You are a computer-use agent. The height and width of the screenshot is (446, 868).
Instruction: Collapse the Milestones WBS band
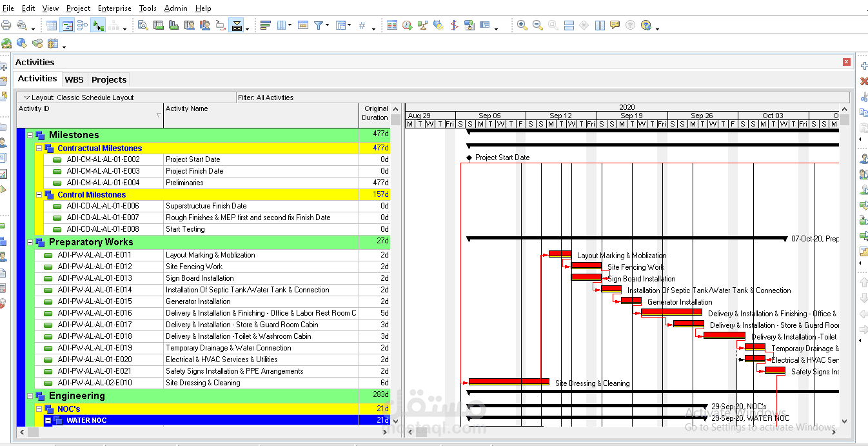pos(30,135)
